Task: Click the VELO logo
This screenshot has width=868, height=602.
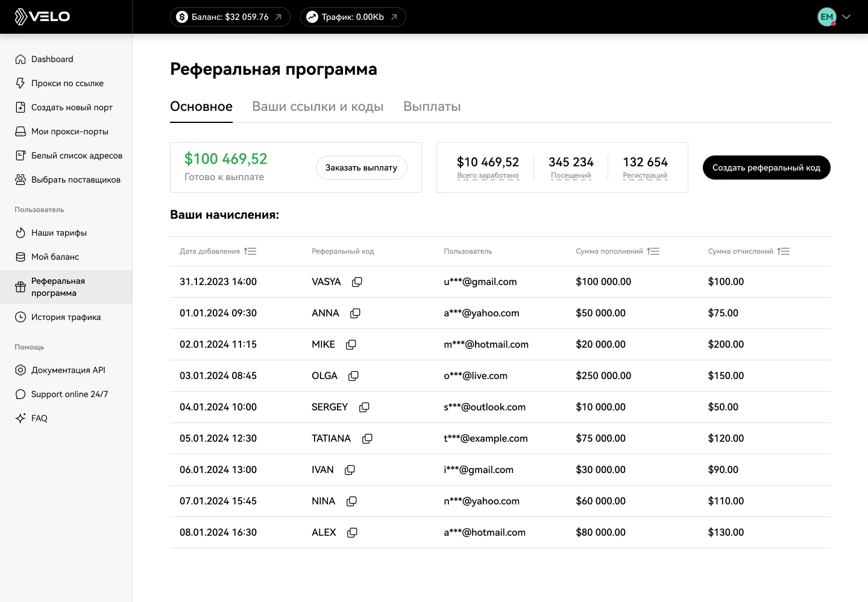Action: (42, 16)
